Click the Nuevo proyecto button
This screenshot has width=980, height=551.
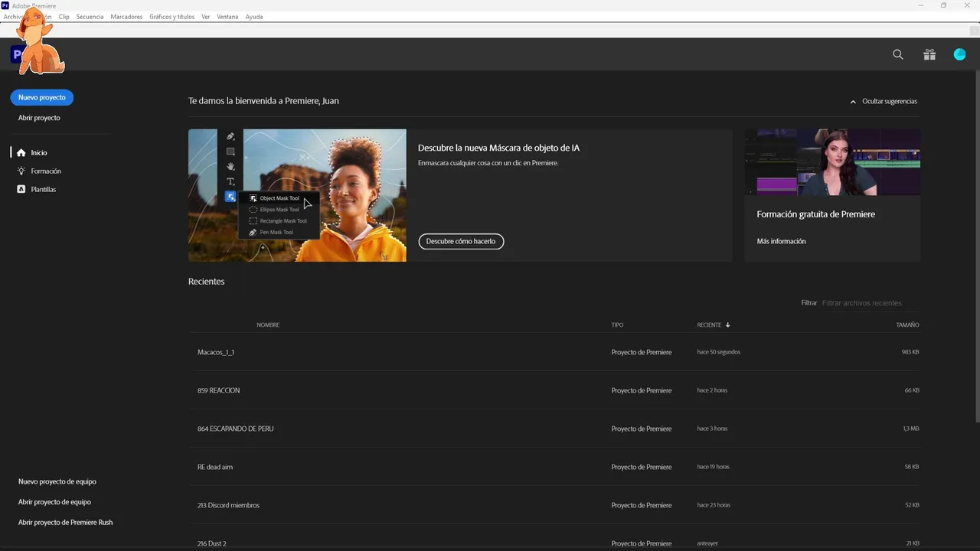[x=42, y=97]
